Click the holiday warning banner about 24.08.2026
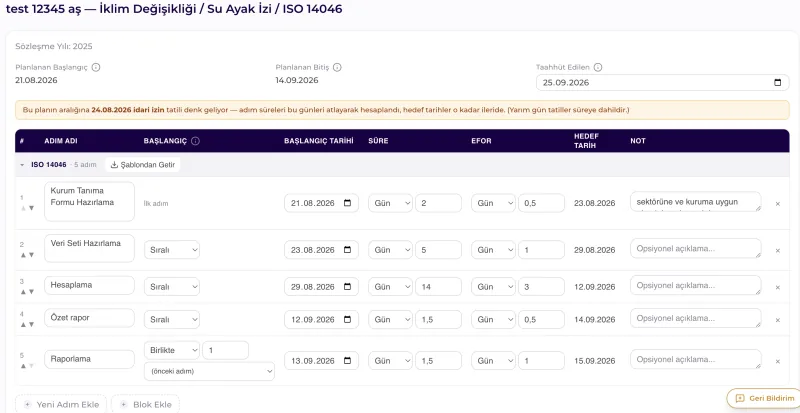800x413 pixels. 402,110
